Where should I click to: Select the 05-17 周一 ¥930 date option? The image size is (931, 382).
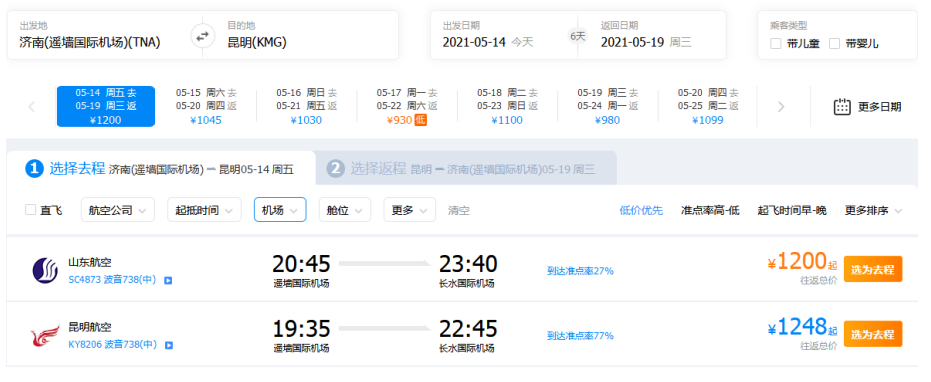(407, 106)
